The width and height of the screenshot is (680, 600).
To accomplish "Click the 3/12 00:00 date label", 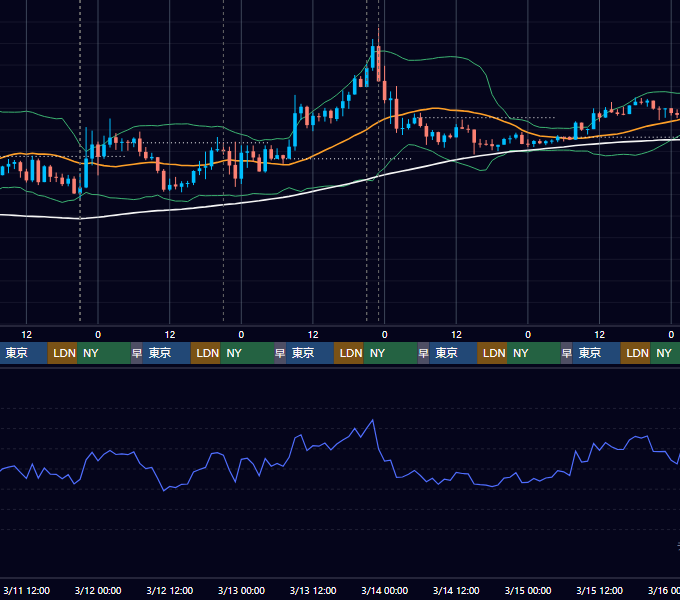I will click(x=98, y=590).
